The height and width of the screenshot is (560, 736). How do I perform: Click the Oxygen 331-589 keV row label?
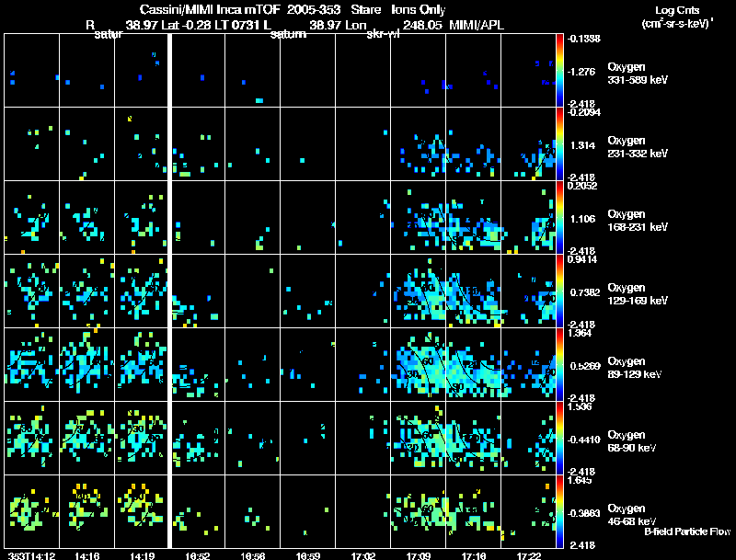click(x=638, y=74)
